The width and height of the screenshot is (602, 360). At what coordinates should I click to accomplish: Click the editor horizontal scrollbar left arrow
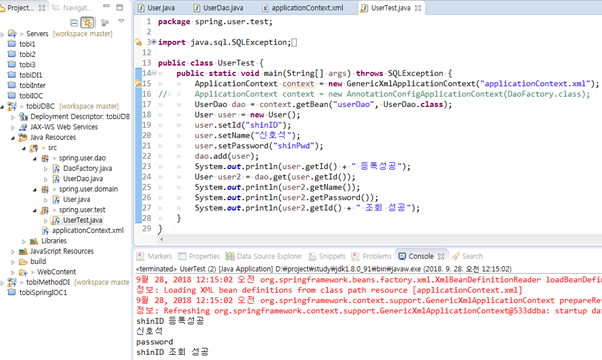pyautogui.click(x=162, y=239)
